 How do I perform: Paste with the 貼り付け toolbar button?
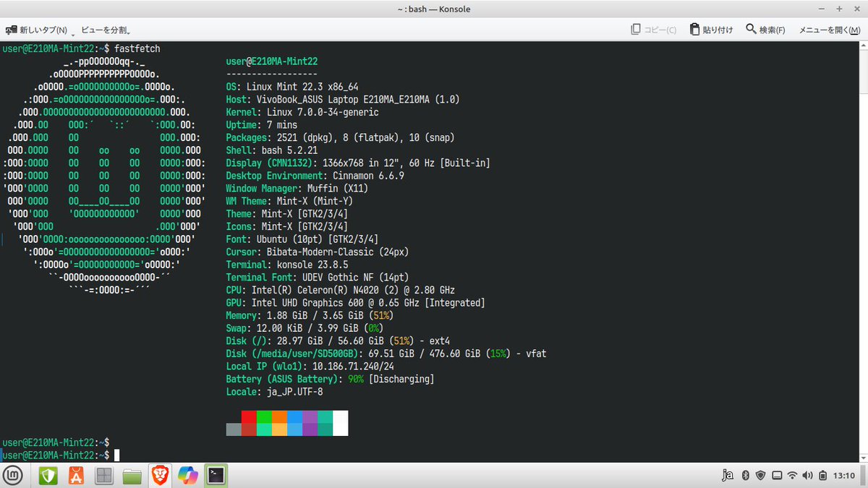tap(712, 30)
